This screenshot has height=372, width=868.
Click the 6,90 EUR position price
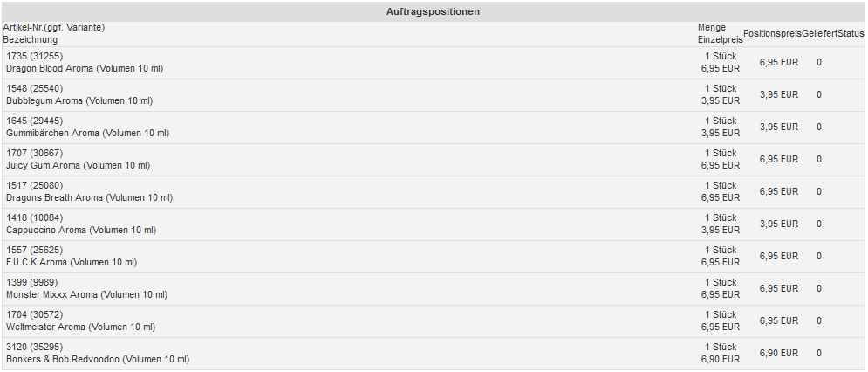[778, 353]
